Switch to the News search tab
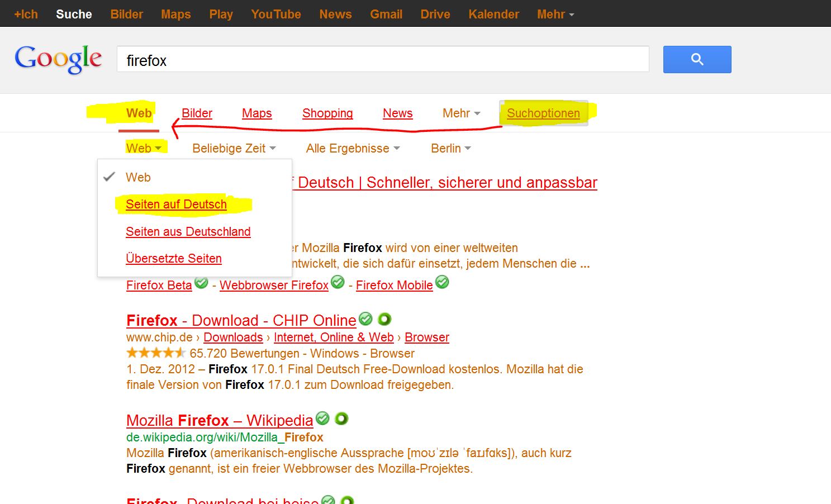Image resolution: width=831 pixels, height=504 pixels. click(398, 113)
